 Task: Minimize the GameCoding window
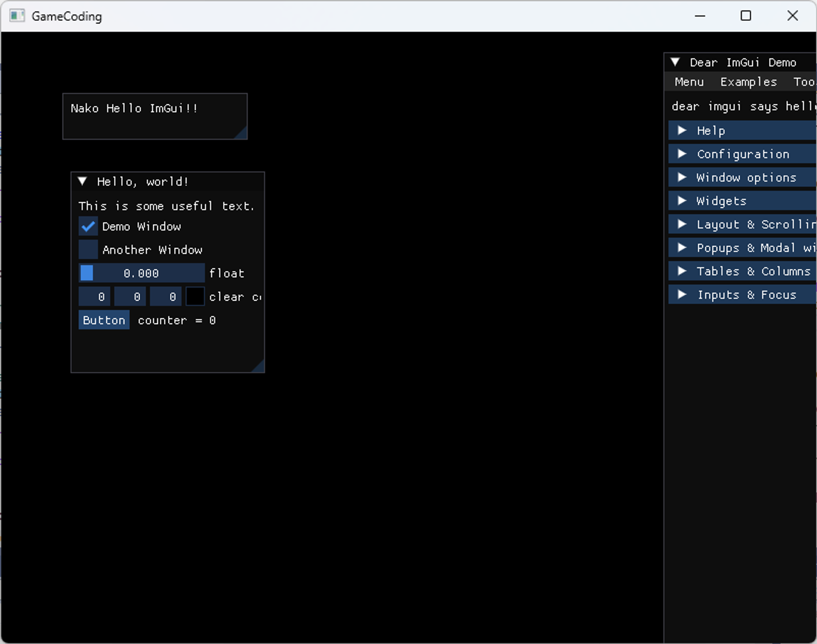700,16
